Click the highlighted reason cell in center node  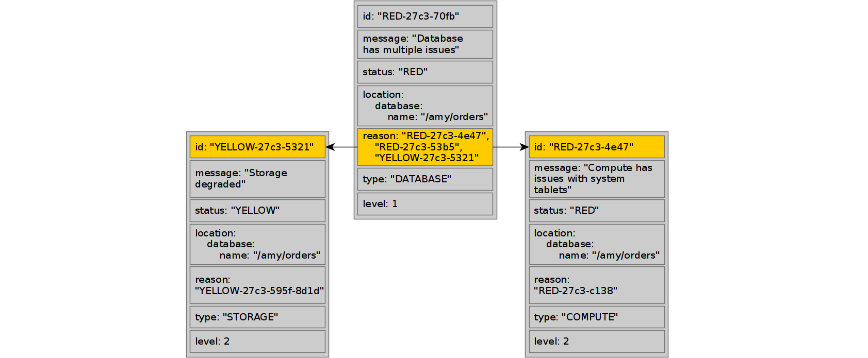(x=425, y=147)
